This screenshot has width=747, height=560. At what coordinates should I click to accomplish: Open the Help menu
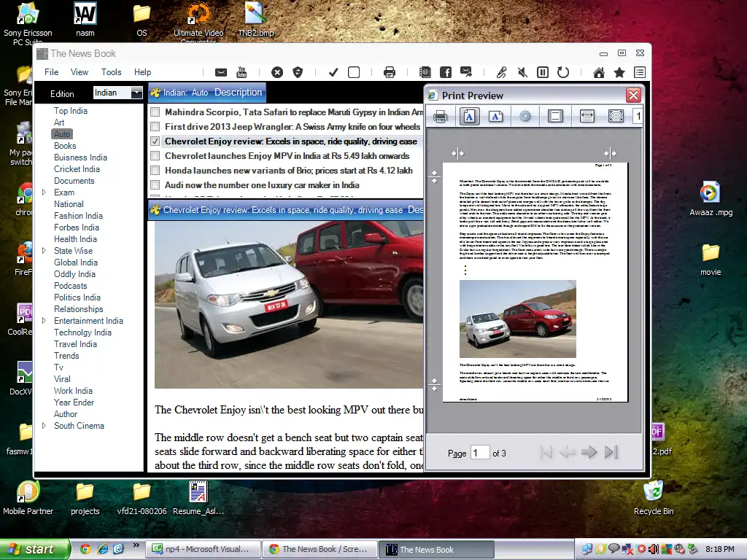coord(142,72)
